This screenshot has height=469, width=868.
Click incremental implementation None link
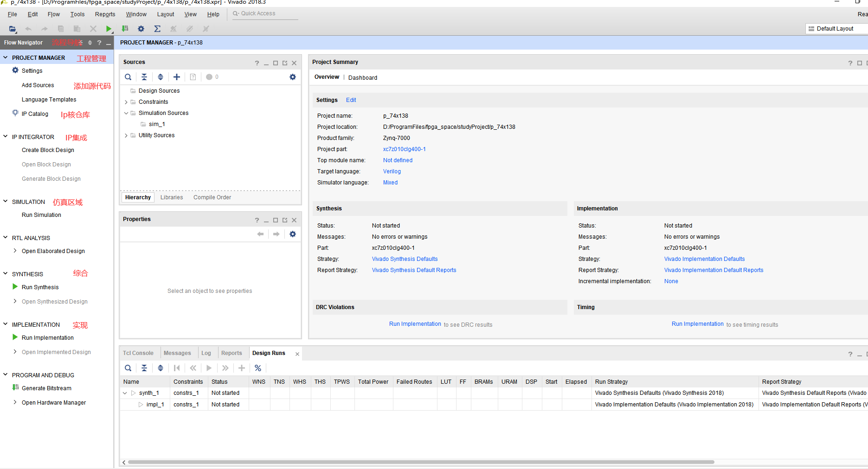click(x=671, y=281)
